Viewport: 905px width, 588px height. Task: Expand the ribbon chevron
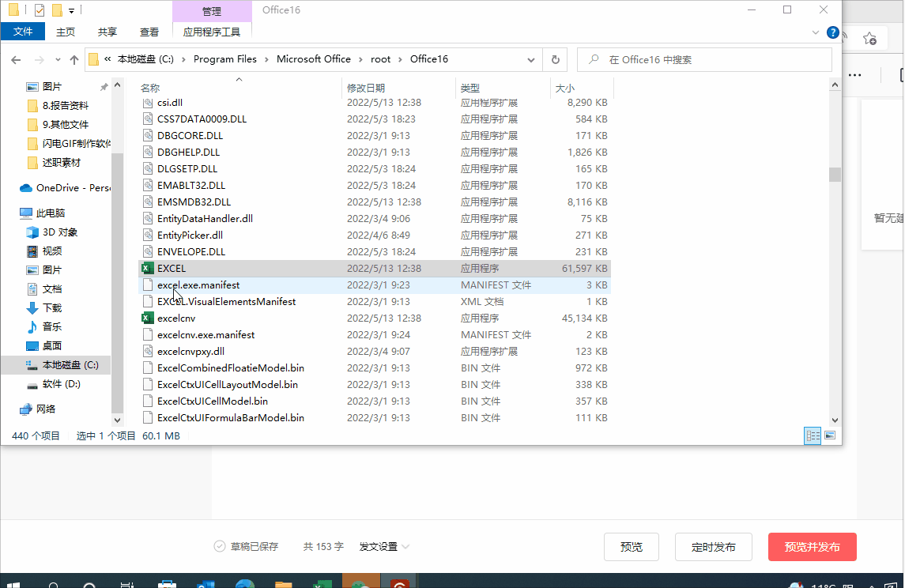tap(815, 32)
